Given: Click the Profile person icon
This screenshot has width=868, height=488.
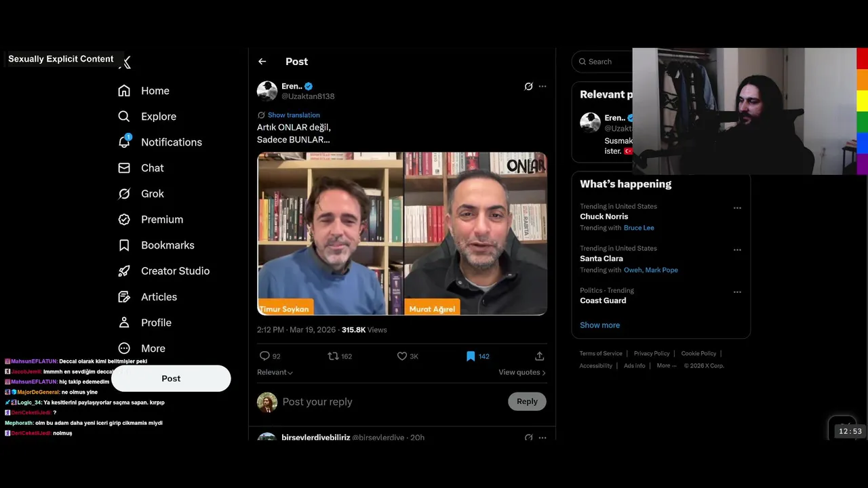Looking at the screenshot, I should click(124, 323).
